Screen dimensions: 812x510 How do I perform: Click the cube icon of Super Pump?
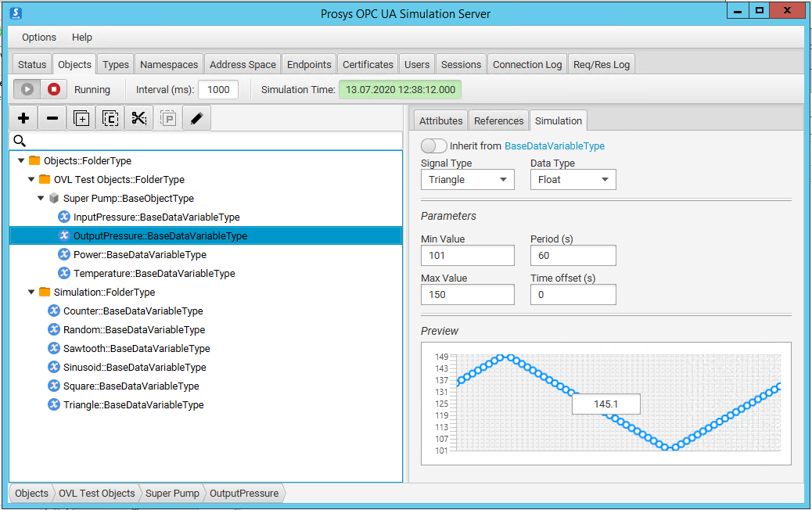pyautogui.click(x=54, y=199)
